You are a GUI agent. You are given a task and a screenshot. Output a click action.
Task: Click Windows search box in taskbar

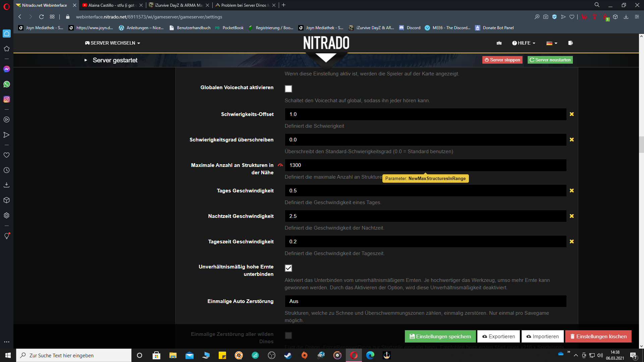pyautogui.click(x=74, y=355)
